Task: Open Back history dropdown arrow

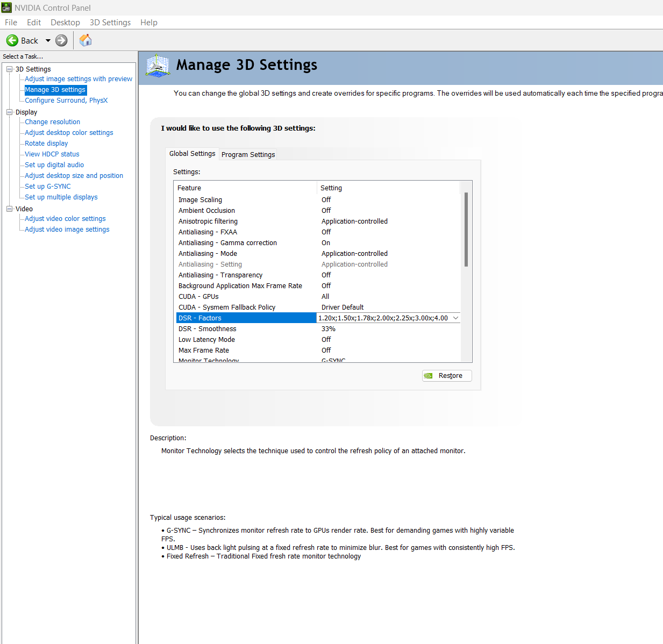Action: (x=48, y=40)
